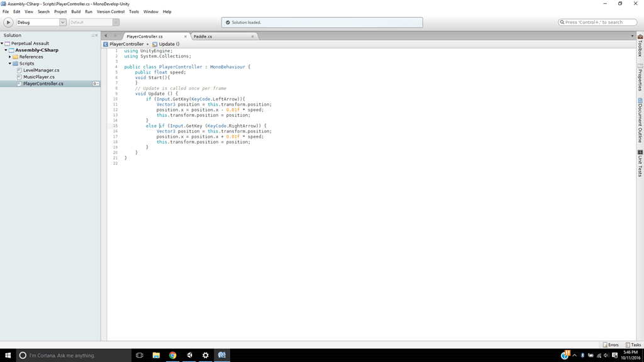Open the Debug configuration dropdown
This screenshot has height=362, width=644.
[41, 22]
